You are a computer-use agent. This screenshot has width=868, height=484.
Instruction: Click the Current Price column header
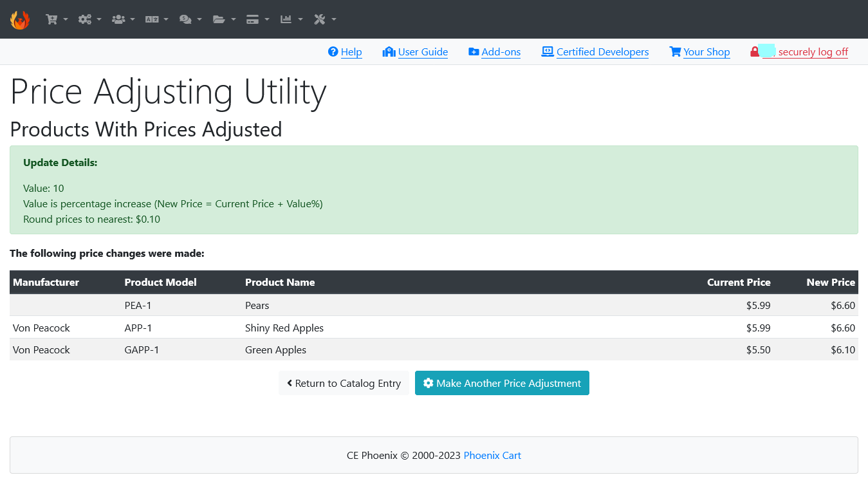pyautogui.click(x=739, y=282)
